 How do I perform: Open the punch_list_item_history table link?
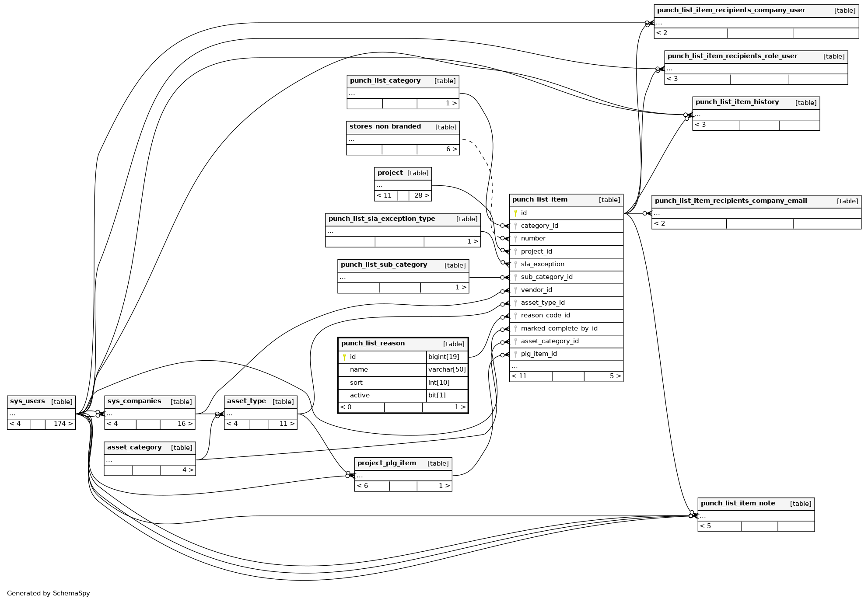737,102
